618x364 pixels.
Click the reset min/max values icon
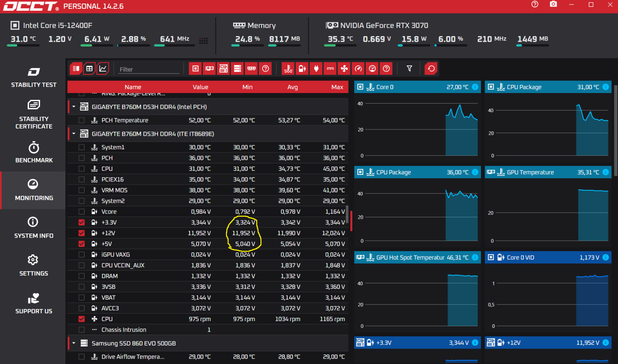(x=431, y=69)
